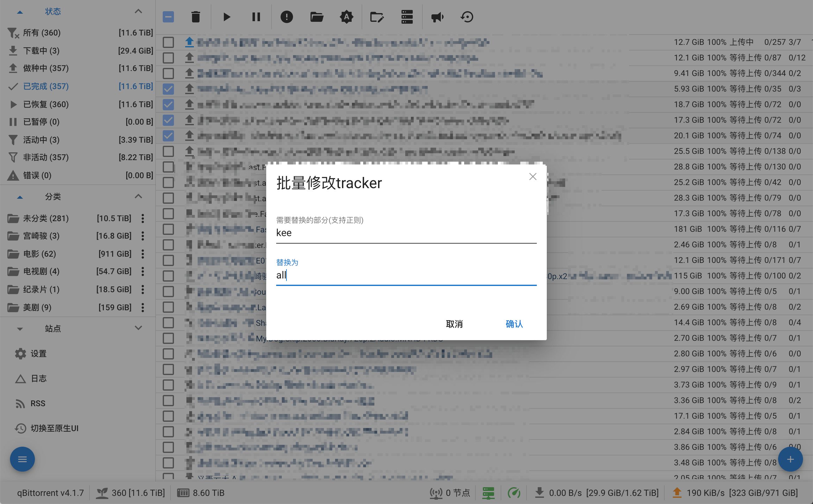The width and height of the screenshot is (813, 504).
Task: Resume torrents with the play icon
Action: pyautogui.click(x=227, y=17)
